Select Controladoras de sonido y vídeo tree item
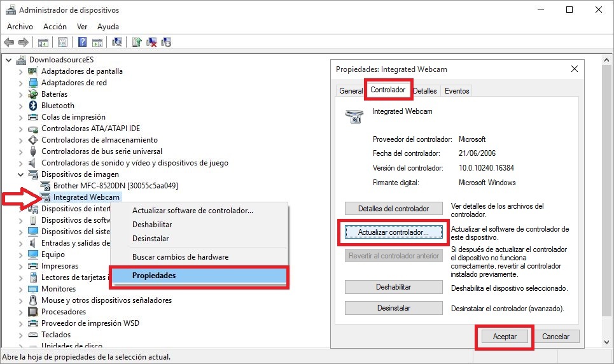 click(x=135, y=163)
